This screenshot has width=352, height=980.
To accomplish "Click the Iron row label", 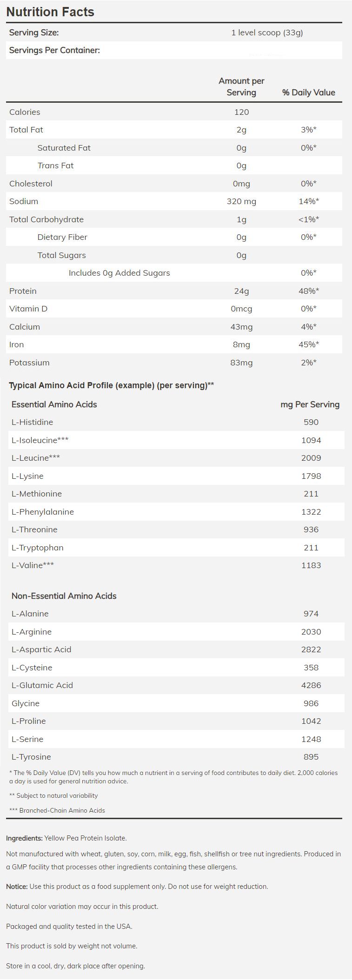I will [16, 344].
